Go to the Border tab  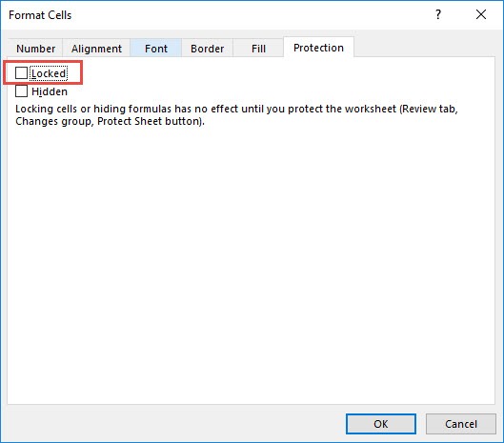pyautogui.click(x=208, y=49)
